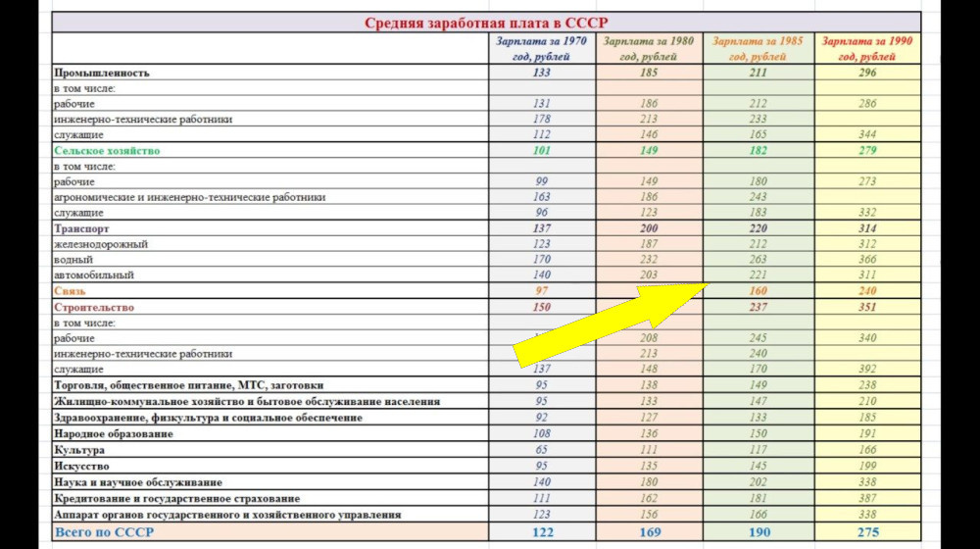Select the 'железнодорожный' row label
This screenshot has width=980, height=549.
tap(101, 244)
